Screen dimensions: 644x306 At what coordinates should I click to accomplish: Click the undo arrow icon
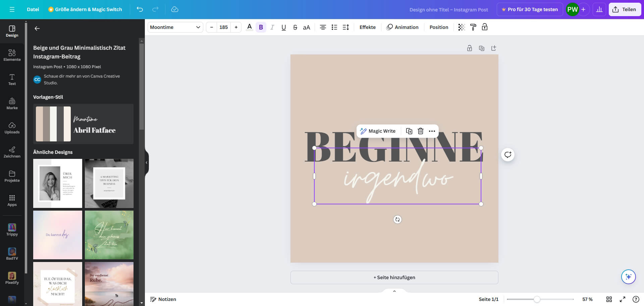(140, 9)
